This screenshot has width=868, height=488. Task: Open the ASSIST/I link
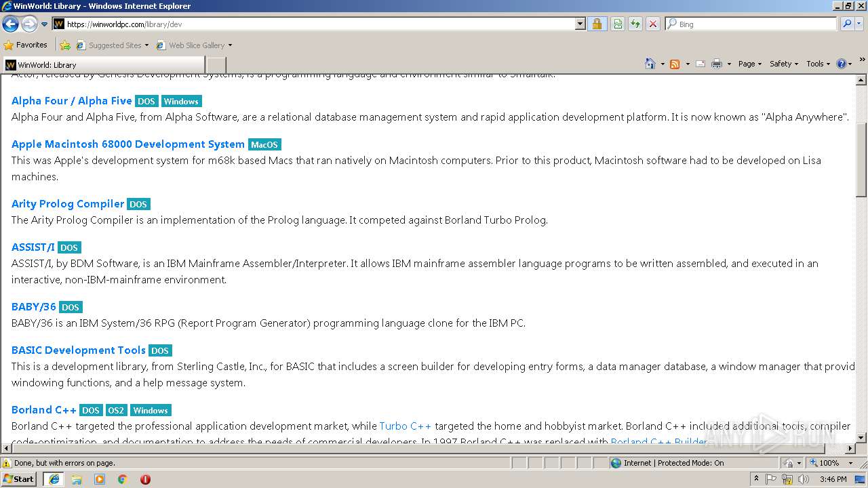click(x=33, y=247)
